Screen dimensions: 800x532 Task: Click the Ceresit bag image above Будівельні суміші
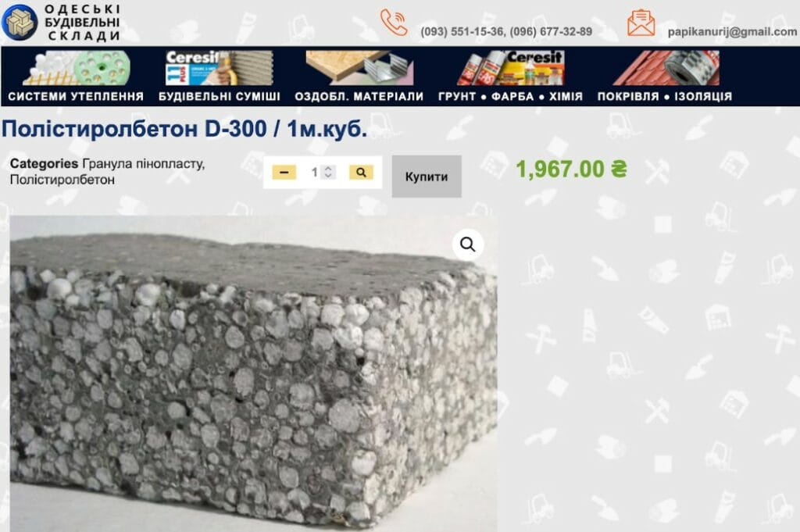point(220,68)
